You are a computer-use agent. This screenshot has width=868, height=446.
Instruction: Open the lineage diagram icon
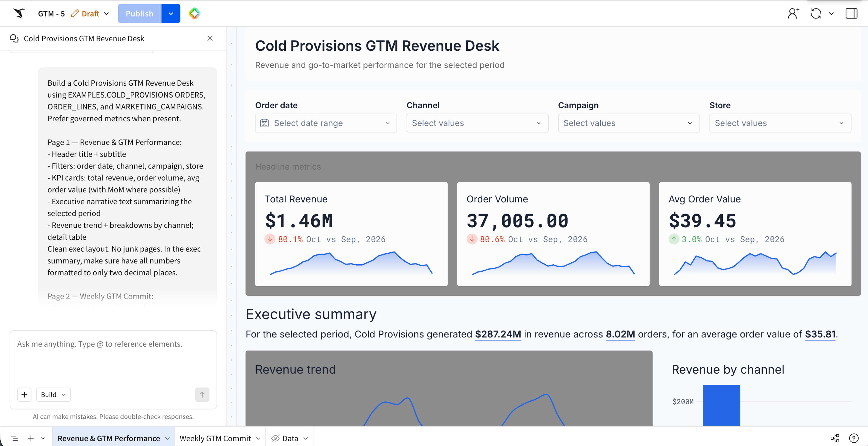pyautogui.click(x=835, y=438)
